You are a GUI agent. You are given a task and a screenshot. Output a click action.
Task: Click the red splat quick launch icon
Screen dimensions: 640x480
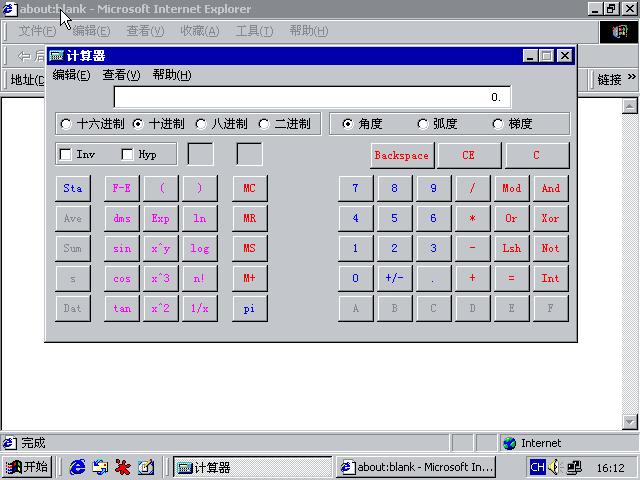(123, 467)
